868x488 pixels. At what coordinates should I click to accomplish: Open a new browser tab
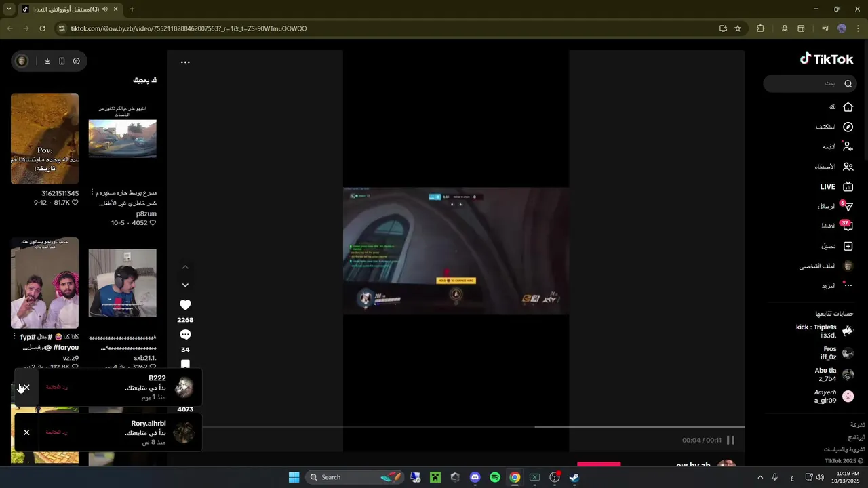pos(132,9)
